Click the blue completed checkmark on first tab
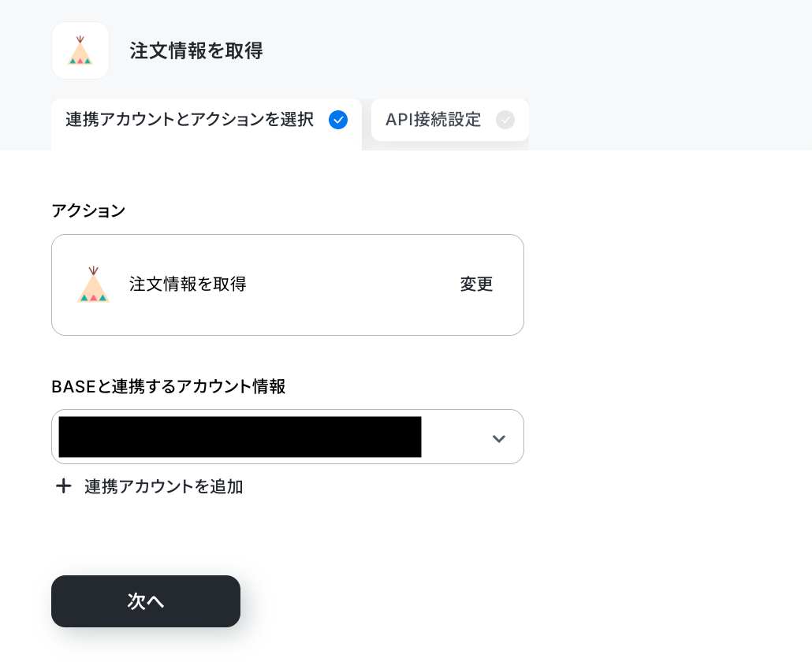Viewport: 812px width, 662px height. pyautogui.click(x=338, y=120)
